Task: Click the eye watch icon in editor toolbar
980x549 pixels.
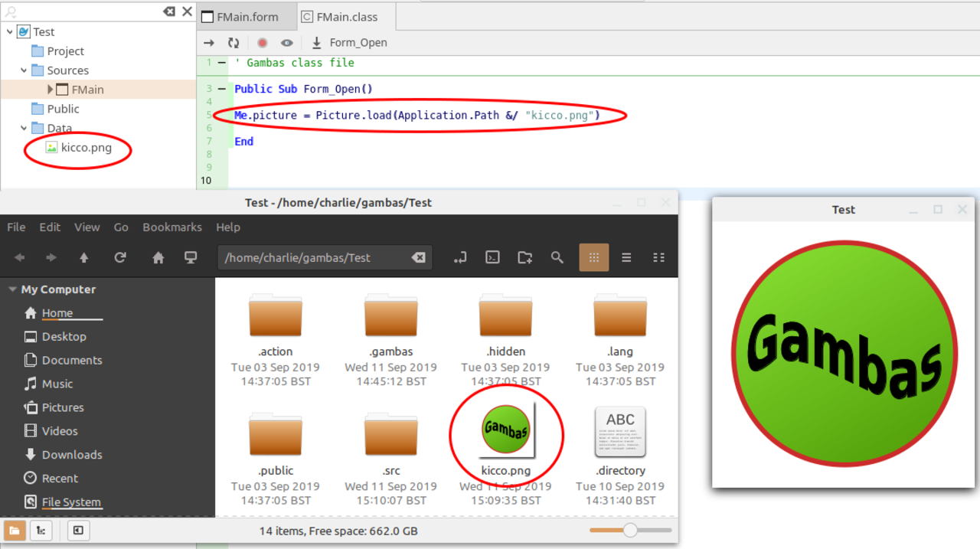Action: pos(287,43)
